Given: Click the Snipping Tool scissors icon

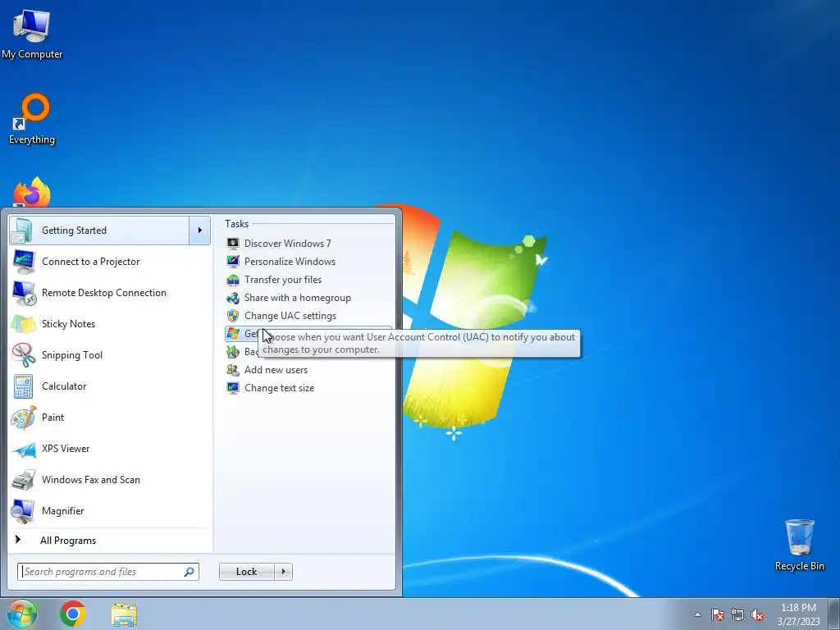Looking at the screenshot, I should 23,355.
